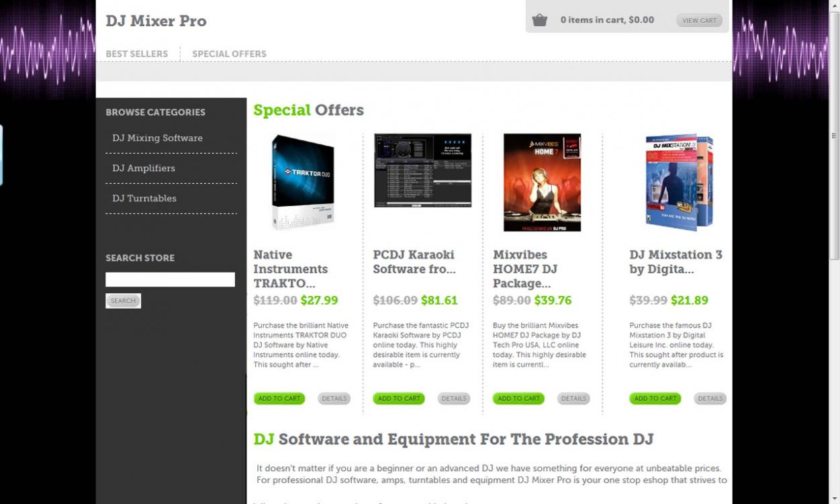Click the Search Store sidebar heading
This screenshot has height=504, width=840.
(x=140, y=258)
